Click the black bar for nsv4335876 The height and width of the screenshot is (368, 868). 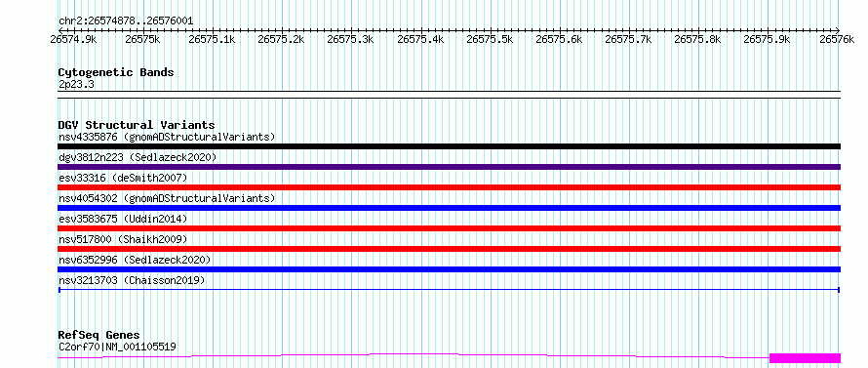pyautogui.click(x=450, y=146)
